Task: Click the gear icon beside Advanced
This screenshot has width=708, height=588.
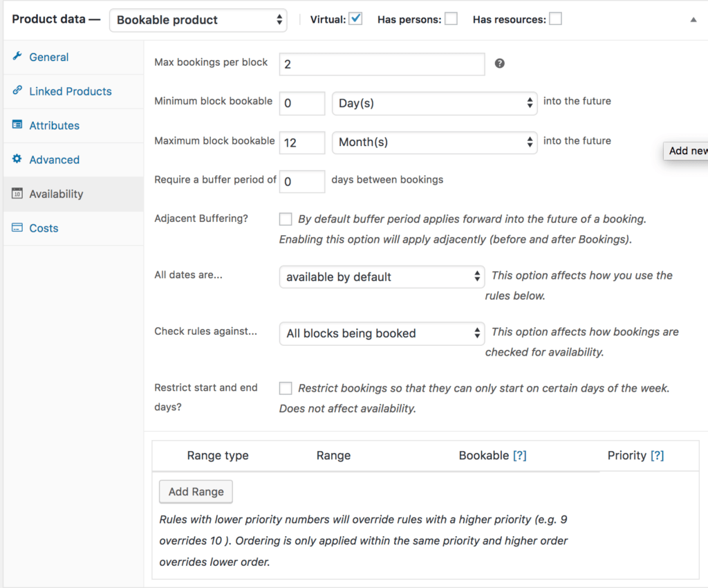Action: click(17, 159)
